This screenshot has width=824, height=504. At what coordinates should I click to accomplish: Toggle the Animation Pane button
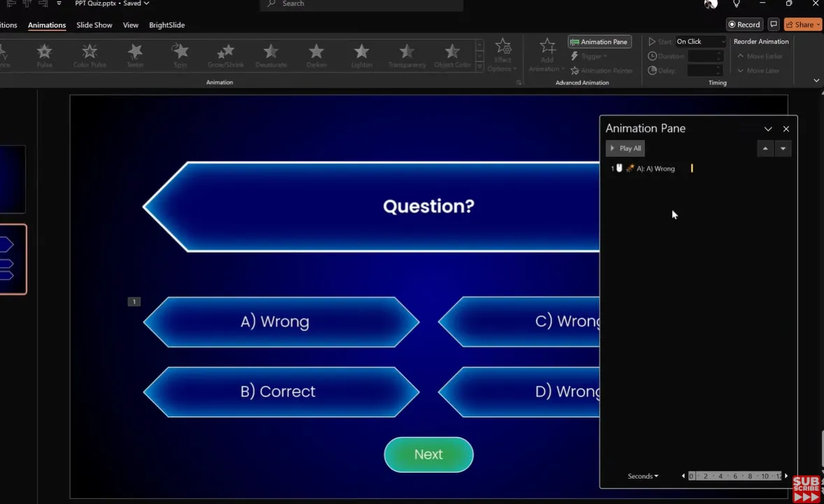click(x=599, y=42)
